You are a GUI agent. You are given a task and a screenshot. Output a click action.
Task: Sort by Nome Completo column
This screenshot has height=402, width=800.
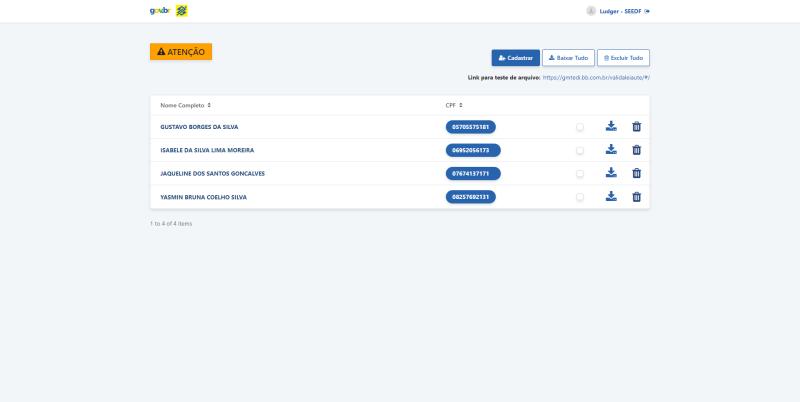(x=186, y=105)
